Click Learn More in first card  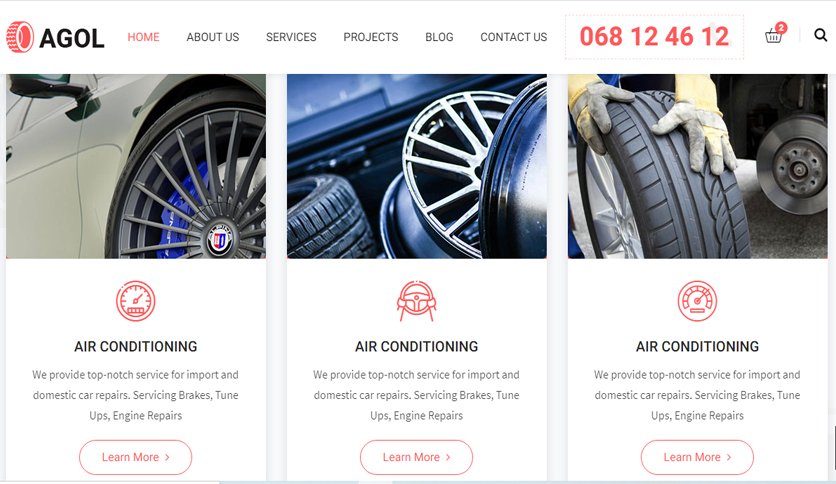[135, 457]
